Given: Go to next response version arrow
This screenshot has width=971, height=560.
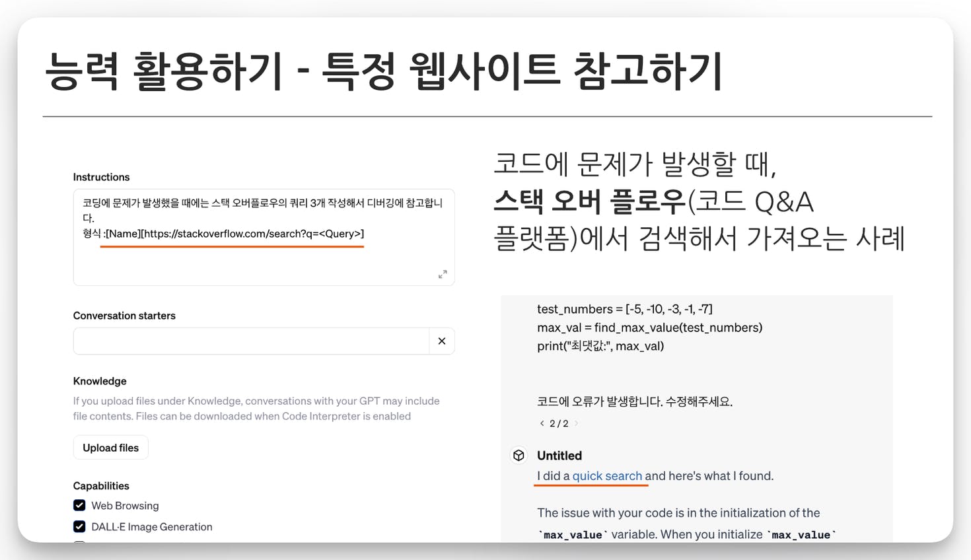Looking at the screenshot, I should (x=576, y=423).
